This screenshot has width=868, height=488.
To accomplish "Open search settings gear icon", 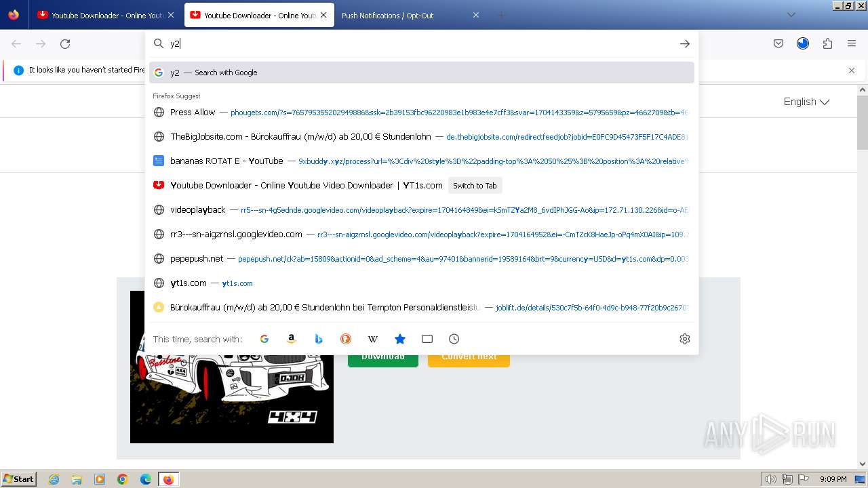I will [685, 339].
